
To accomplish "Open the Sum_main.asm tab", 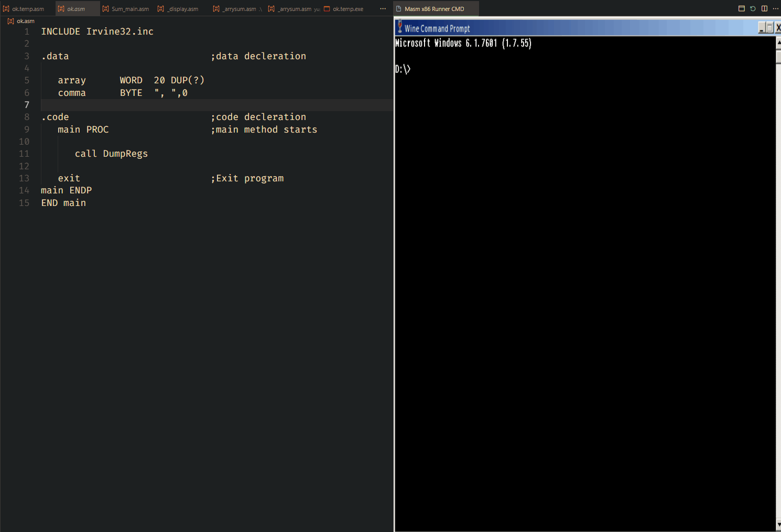I will tap(126, 9).
